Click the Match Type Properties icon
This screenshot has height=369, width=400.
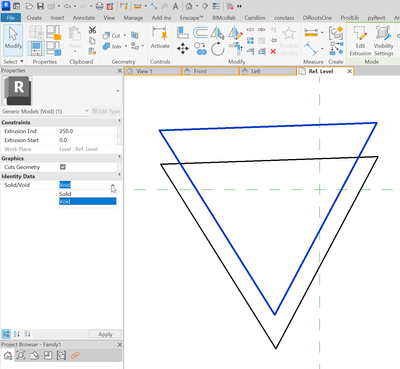tap(92, 51)
